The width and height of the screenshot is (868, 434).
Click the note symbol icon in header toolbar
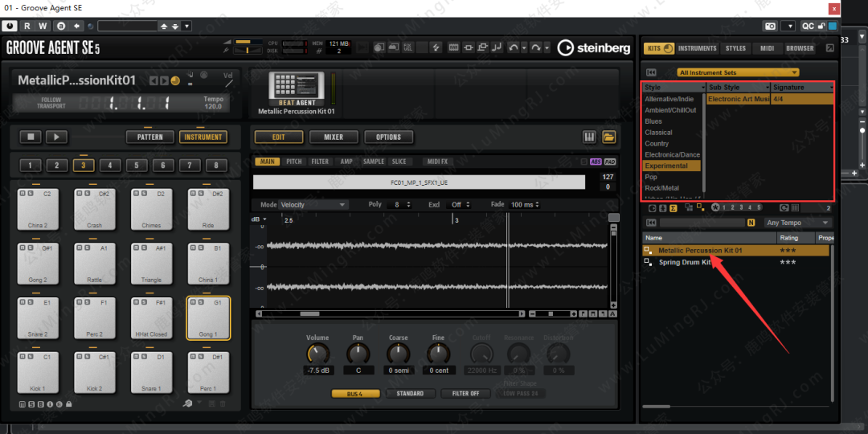pos(497,48)
